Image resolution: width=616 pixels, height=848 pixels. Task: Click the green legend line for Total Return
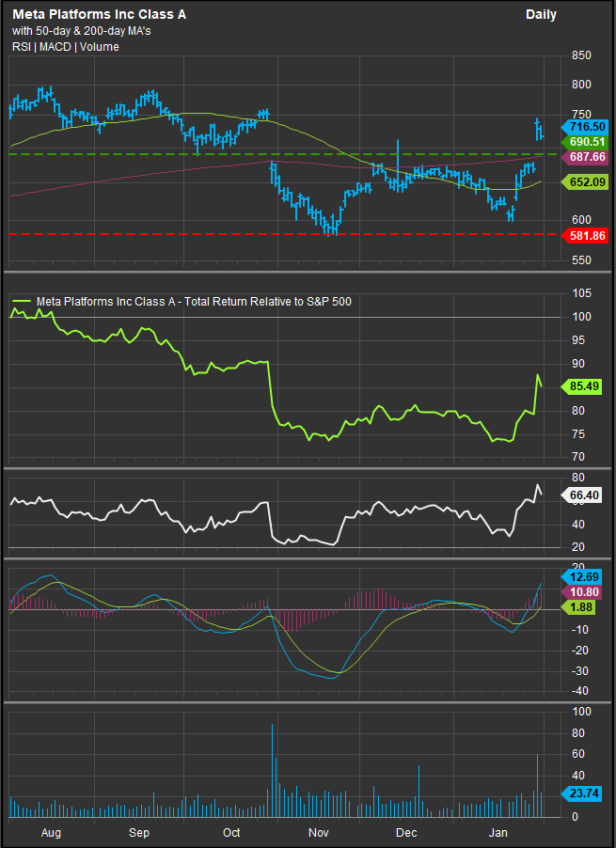pyautogui.click(x=21, y=302)
